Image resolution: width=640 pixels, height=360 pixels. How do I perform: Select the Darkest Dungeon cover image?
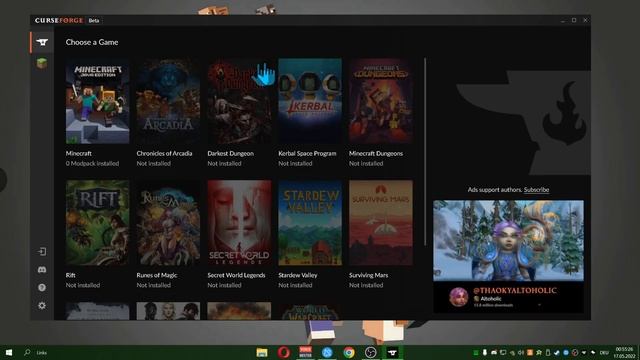(239, 101)
